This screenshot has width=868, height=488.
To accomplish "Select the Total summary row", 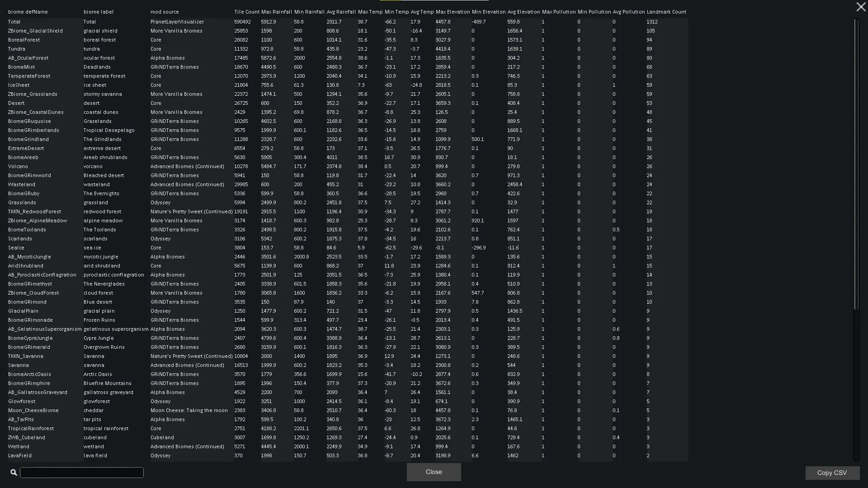I will [x=14, y=22].
